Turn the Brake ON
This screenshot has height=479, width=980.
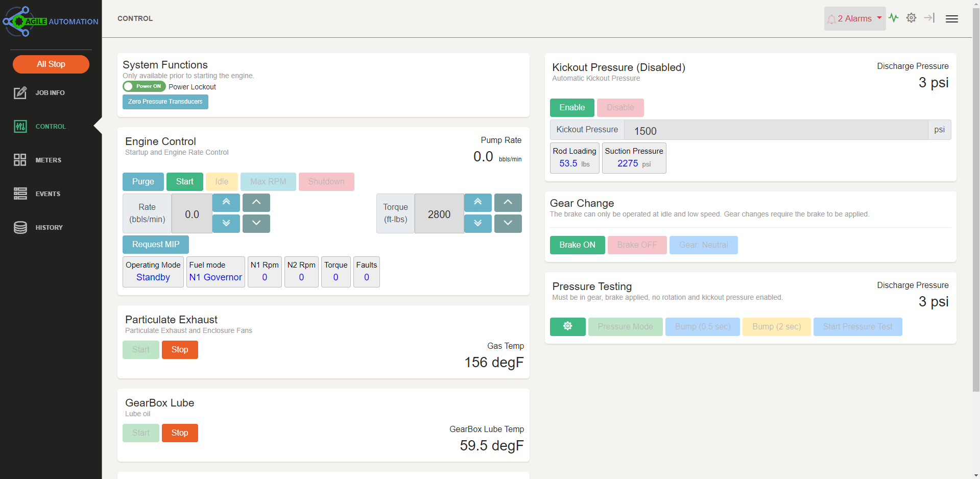coord(577,245)
